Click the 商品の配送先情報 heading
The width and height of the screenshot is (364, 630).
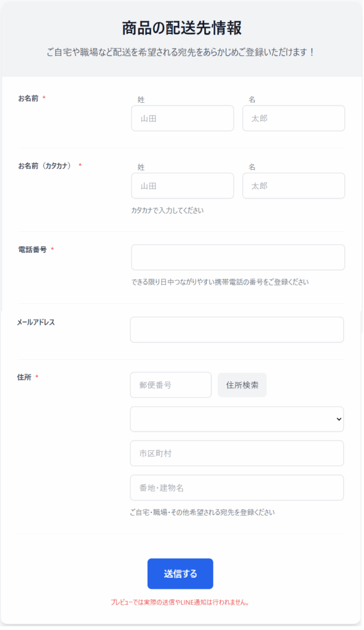[x=181, y=28]
